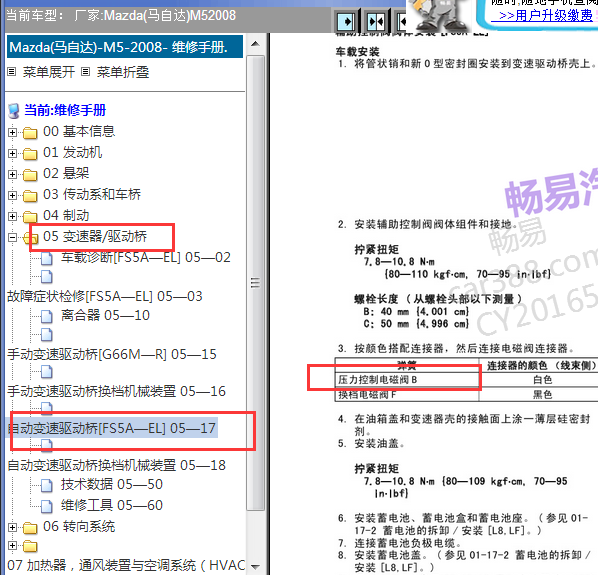
Task: Click the expand-menu icon before 菜单展开
Action: click(x=12, y=72)
